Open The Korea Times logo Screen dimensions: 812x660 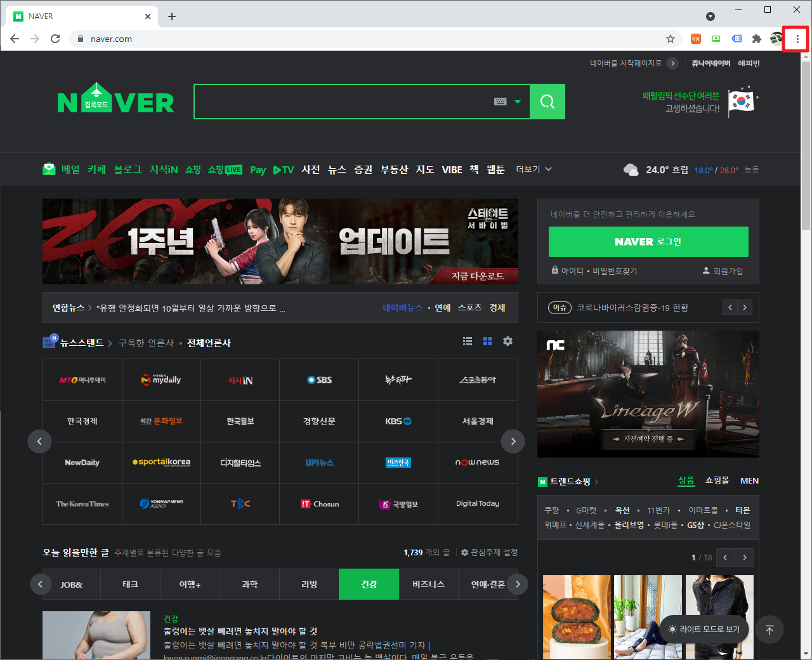coord(82,504)
